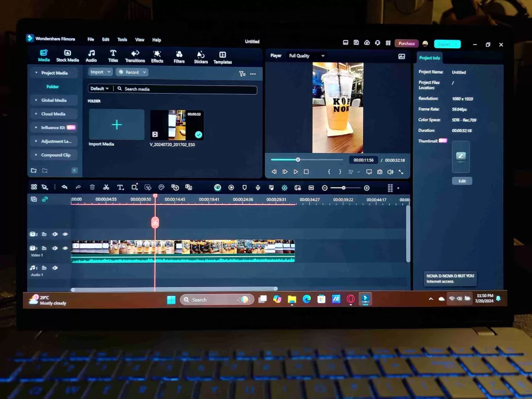This screenshot has width=532, height=399.
Task: Select the Project Info tab
Action: coord(429,58)
